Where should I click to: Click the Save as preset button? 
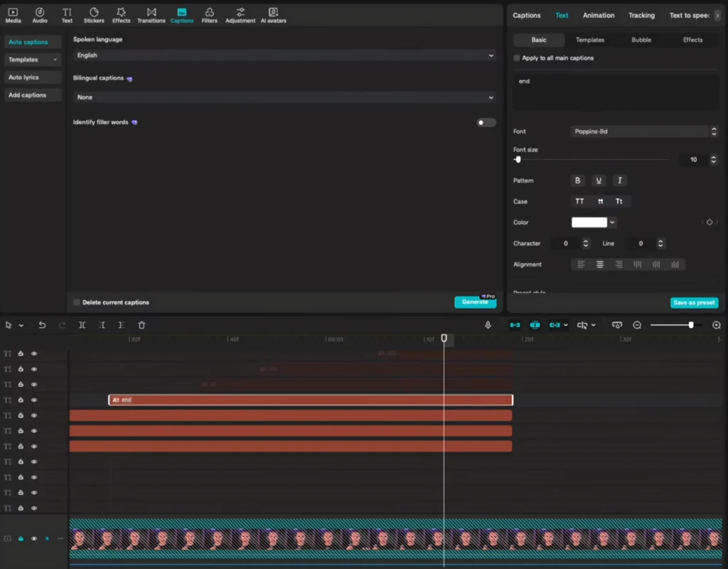tap(694, 302)
